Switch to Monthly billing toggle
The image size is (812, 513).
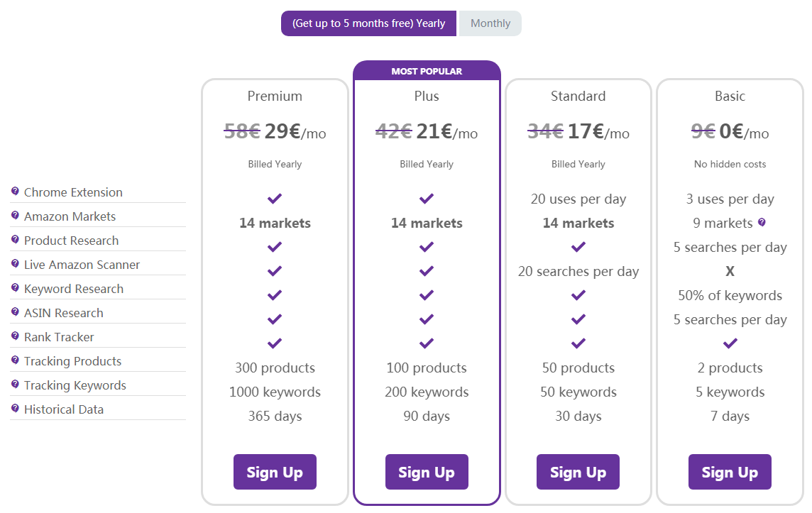click(x=490, y=23)
